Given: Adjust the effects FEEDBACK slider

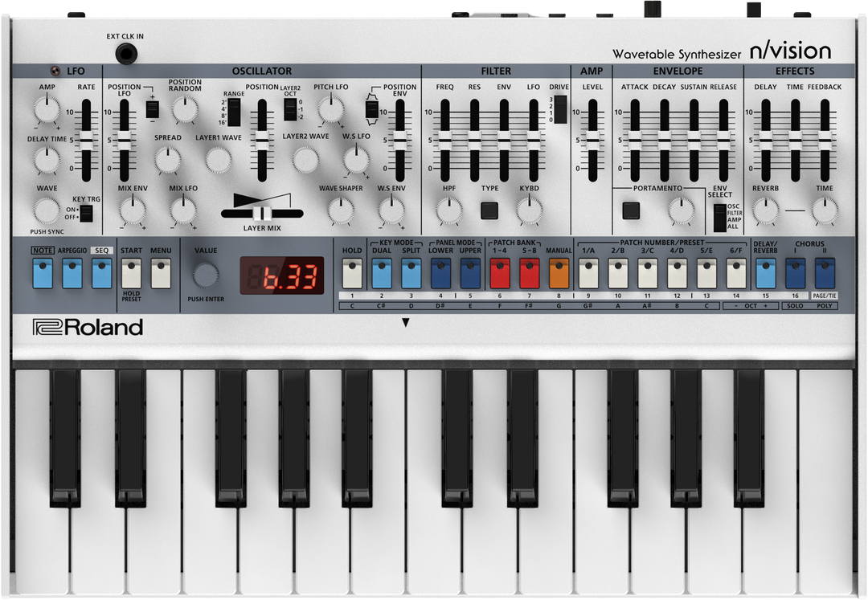Looking at the screenshot, I should pyautogui.click(x=825, y=141).
